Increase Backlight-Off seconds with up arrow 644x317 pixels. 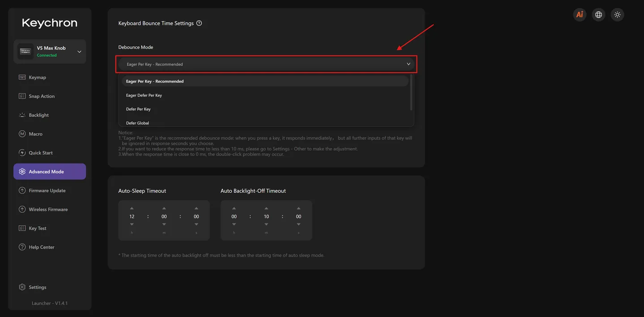click(298, 208)
